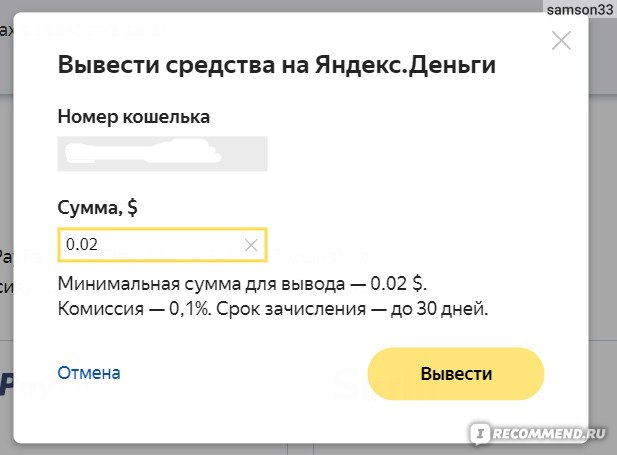The height and width of the screenshot is (455, 617).
Task: Click the partially hidden PayPal logo behind the dialog
Action: [x=6, y=384]
